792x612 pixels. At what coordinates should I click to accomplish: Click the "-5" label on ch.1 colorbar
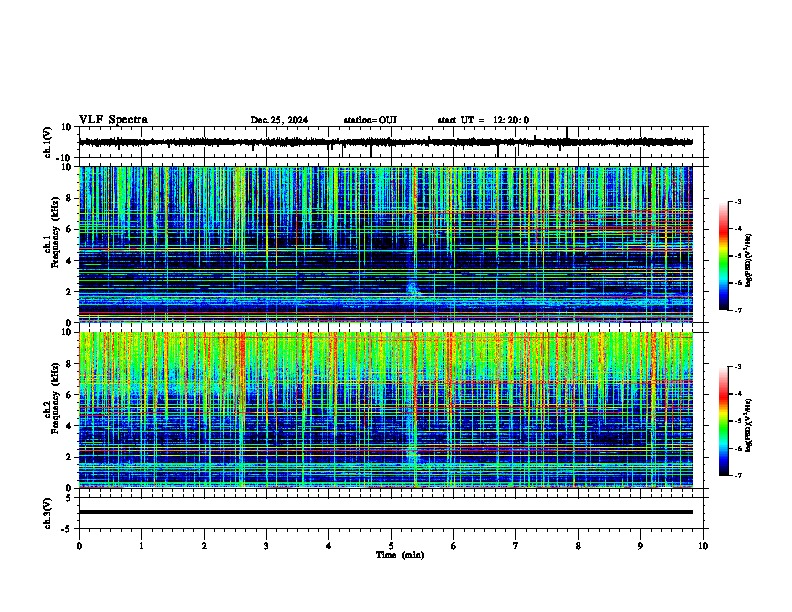point(738,256)
